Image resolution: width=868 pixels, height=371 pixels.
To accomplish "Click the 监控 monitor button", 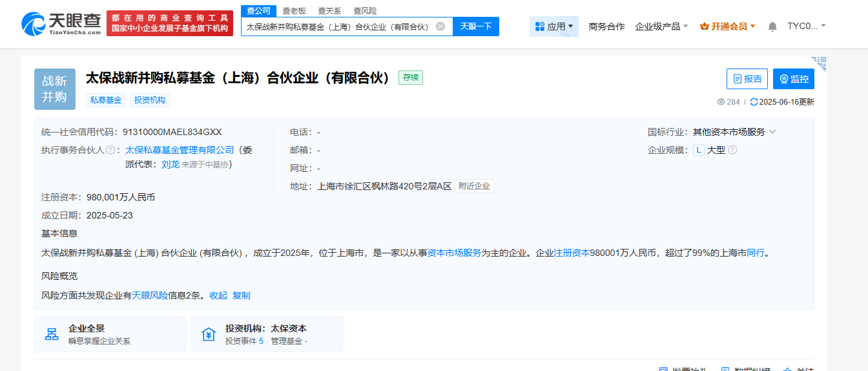I will tap(793, 79).
